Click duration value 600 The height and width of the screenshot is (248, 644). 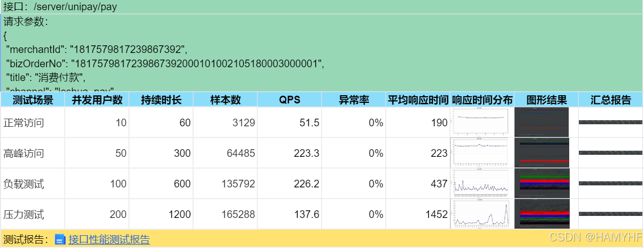182,184
